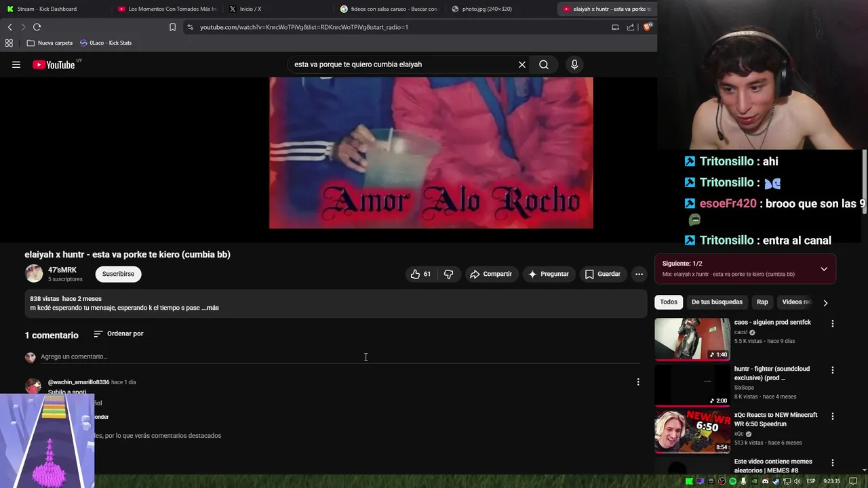
Task: Open Kick icon in system tray
Action: (x=689, y=481)
